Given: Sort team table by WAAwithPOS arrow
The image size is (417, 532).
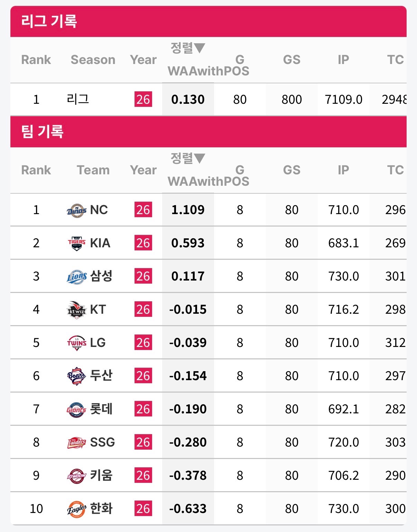Looking at the screenshot, I should 199,158.
